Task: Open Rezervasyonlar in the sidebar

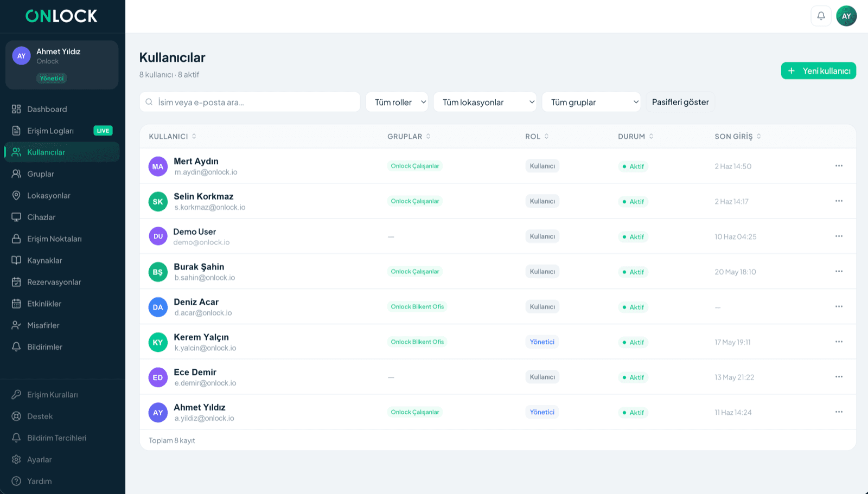Action: pos(62,282)
